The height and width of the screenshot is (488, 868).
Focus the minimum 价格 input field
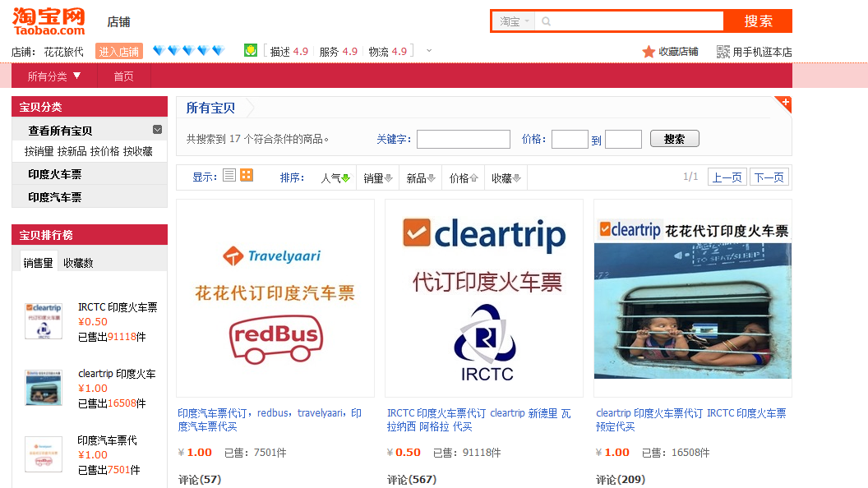pos(570,139)
